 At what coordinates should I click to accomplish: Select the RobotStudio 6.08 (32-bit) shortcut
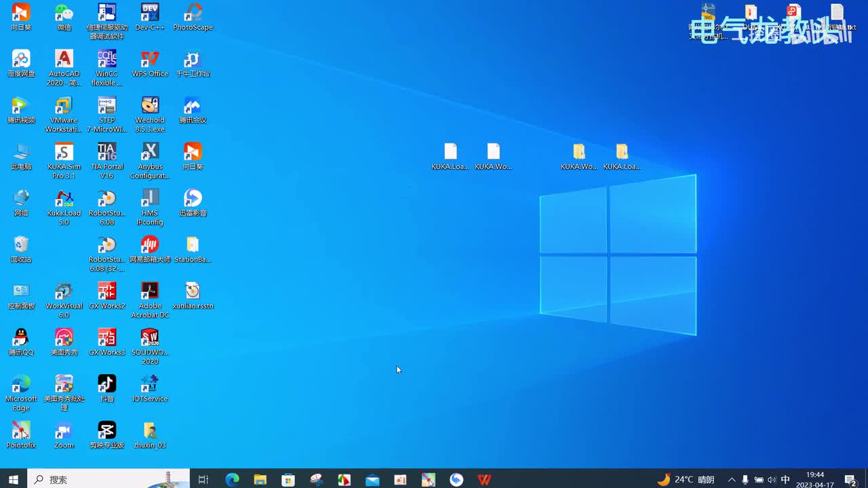tap(106, 254)
